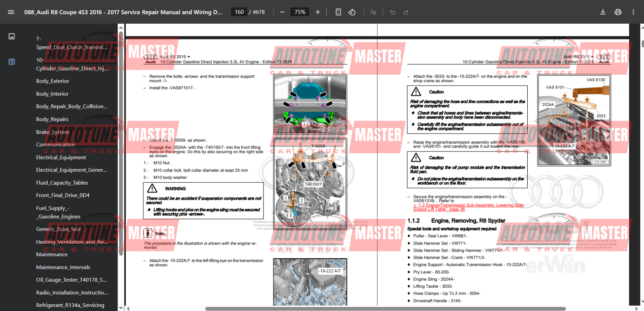Screen dimensions: 644x311
Task: Download the PDF file
Action: 603,12
